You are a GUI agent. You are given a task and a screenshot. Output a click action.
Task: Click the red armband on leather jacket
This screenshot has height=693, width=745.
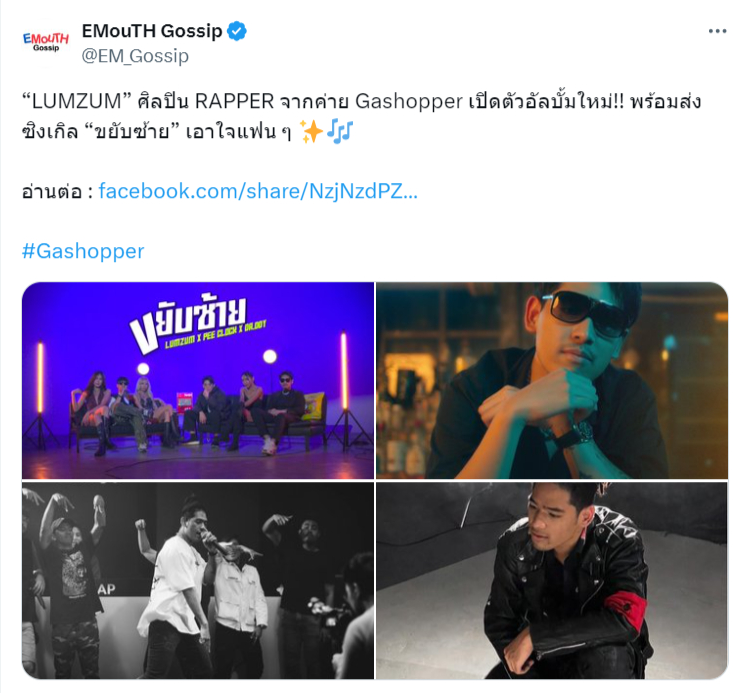pos(628,607)
